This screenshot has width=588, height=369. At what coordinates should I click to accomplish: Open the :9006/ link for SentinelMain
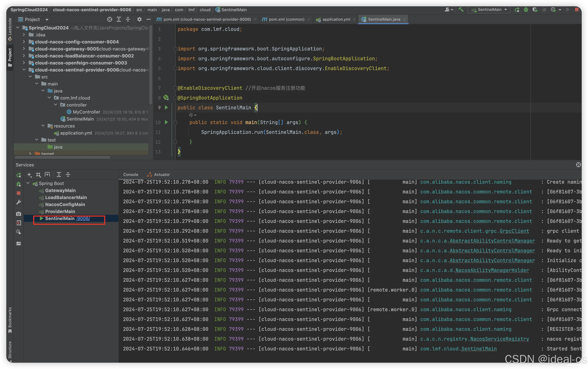(x=83, y=218)
